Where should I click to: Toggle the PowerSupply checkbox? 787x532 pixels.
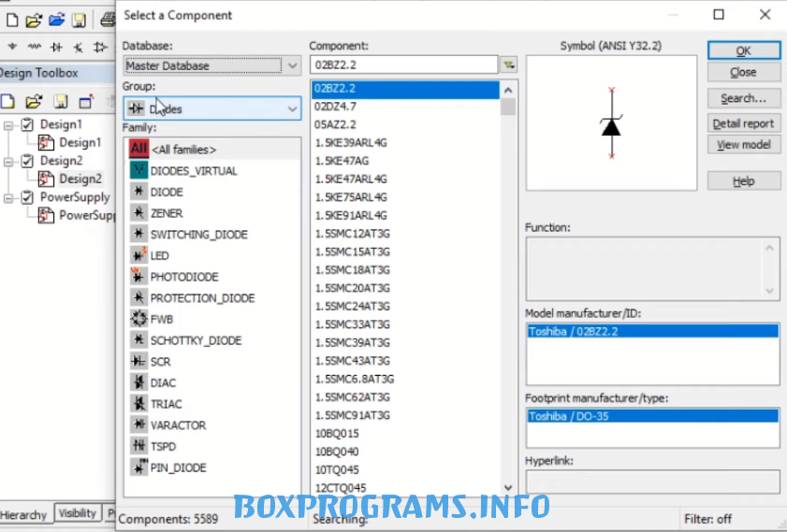click(27, 197)
